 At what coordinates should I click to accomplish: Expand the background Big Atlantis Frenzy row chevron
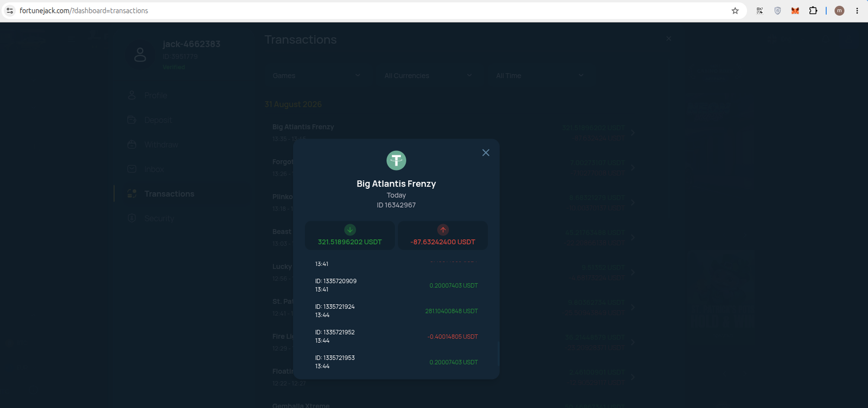(x=633, y=132)
